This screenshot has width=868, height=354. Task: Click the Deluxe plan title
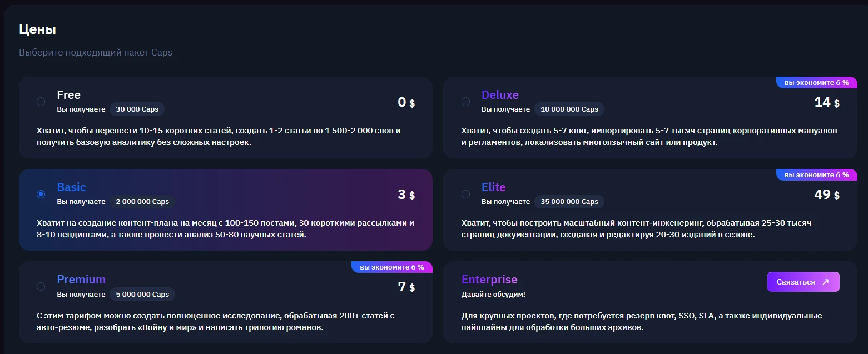(x=500, y=95)
